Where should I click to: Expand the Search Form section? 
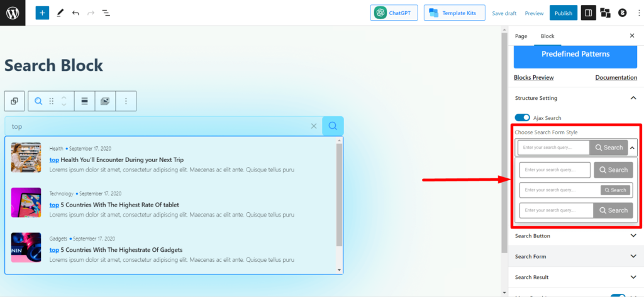pyautogui.click(x=575, y=256)
